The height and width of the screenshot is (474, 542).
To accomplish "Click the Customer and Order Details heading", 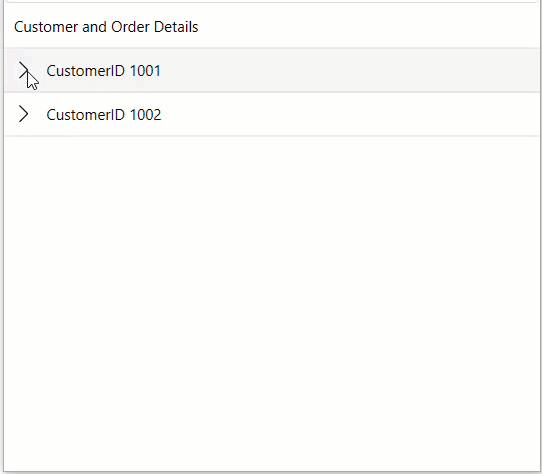I will pyautogui.click(x=106, y=27).
